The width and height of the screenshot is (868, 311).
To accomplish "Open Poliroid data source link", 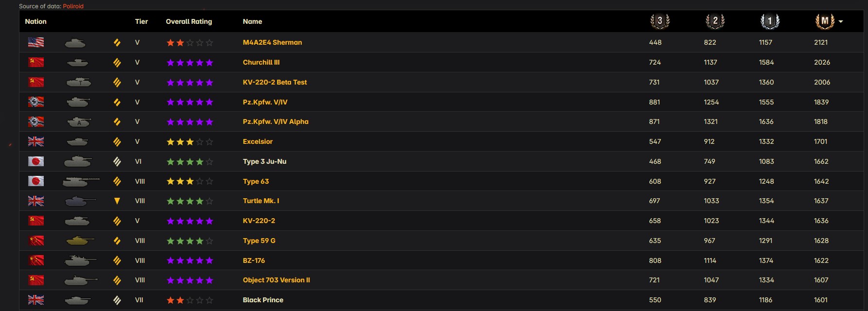I will 73,6.
